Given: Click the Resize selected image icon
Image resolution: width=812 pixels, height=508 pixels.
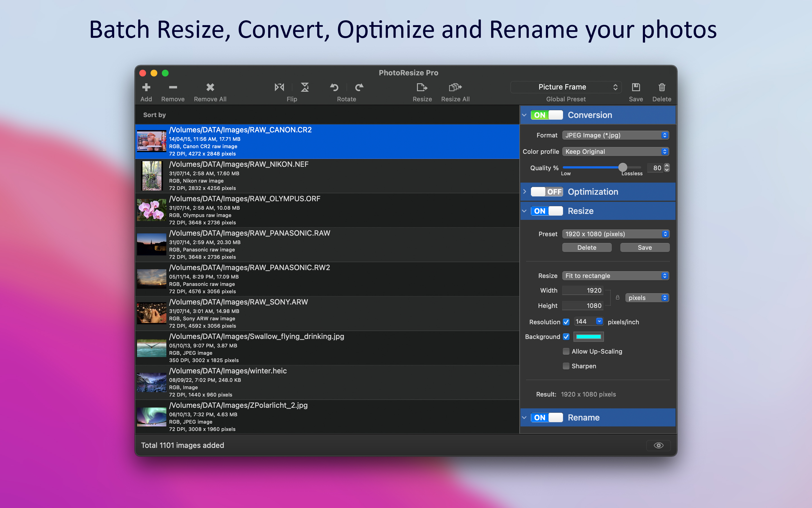Looking at the screenshot, I should (422, 87).
